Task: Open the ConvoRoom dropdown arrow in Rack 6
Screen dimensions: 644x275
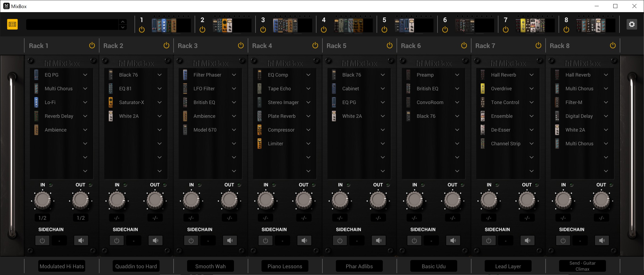Action: pyautogui.click(x=457, y=102)
